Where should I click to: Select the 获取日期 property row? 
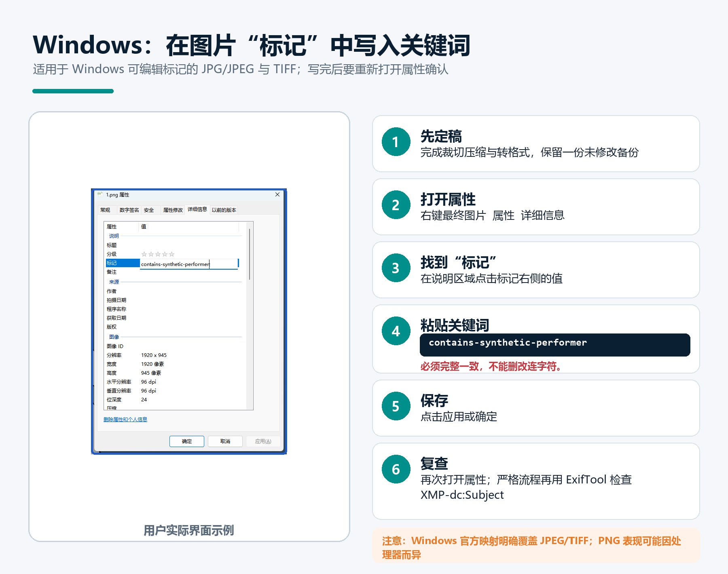(116, 318)
